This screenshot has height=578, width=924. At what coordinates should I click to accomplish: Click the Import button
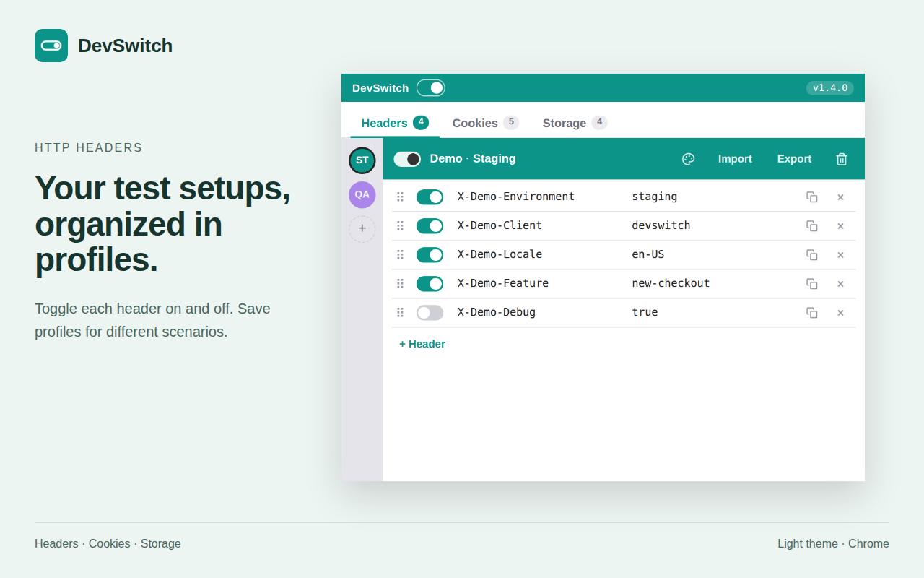point(735,159)
